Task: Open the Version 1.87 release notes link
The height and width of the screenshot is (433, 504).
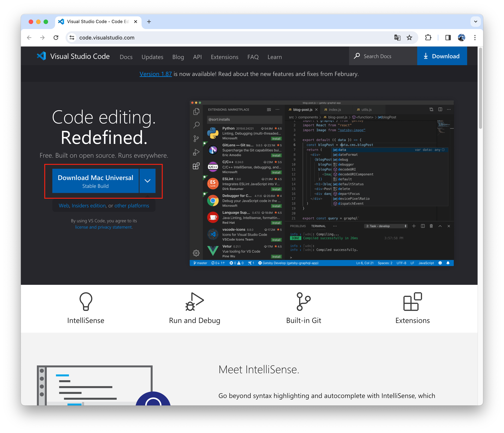Action: [x=156, y=74]
